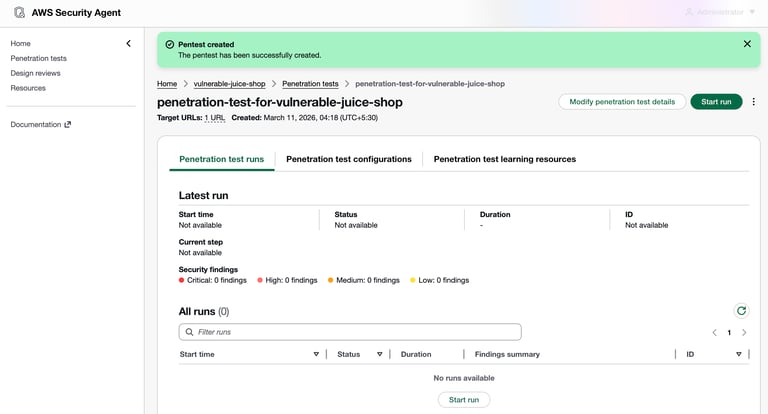This screenshot has width=768, height=414.
Task: Sort runs by ID column arrow
Action: click(739, 354)
